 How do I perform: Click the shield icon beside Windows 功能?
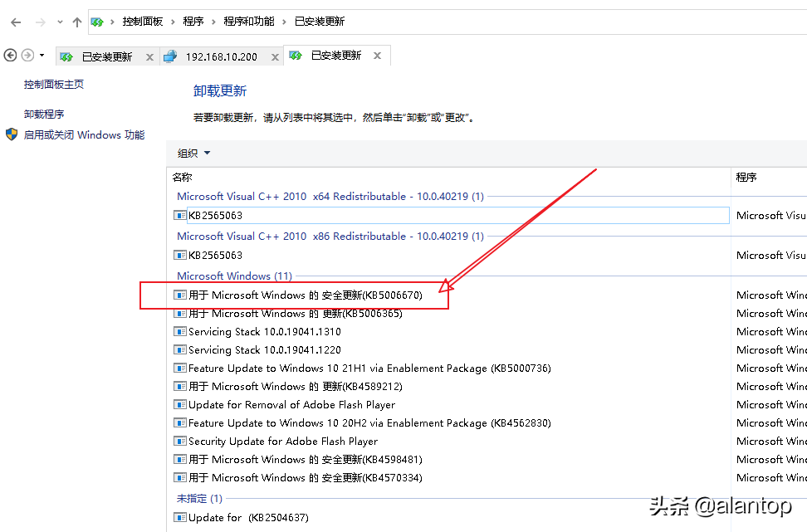pos(12,134)
